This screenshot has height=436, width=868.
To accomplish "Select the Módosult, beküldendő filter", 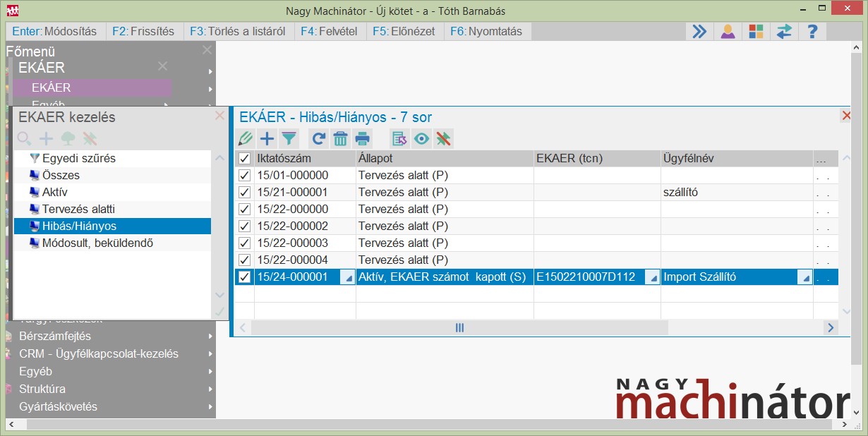I will [112, 243].
